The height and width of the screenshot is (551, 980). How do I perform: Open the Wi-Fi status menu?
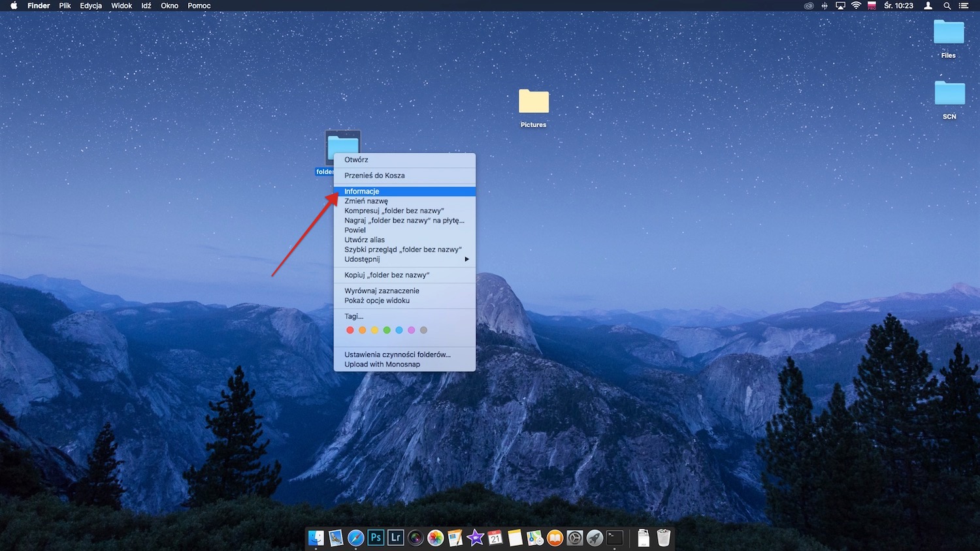tap(856, 6)
